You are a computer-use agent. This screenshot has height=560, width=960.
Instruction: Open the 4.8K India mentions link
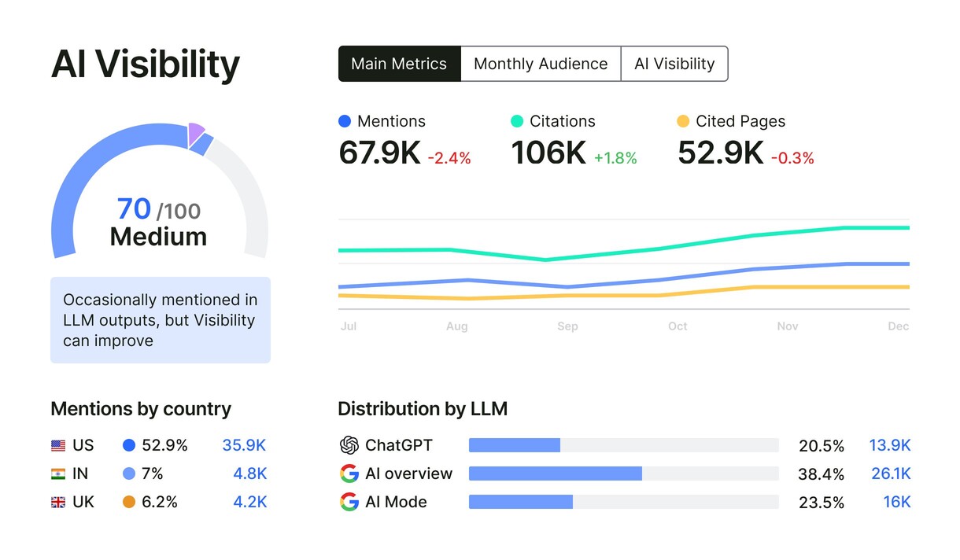[x=250, y=473]
